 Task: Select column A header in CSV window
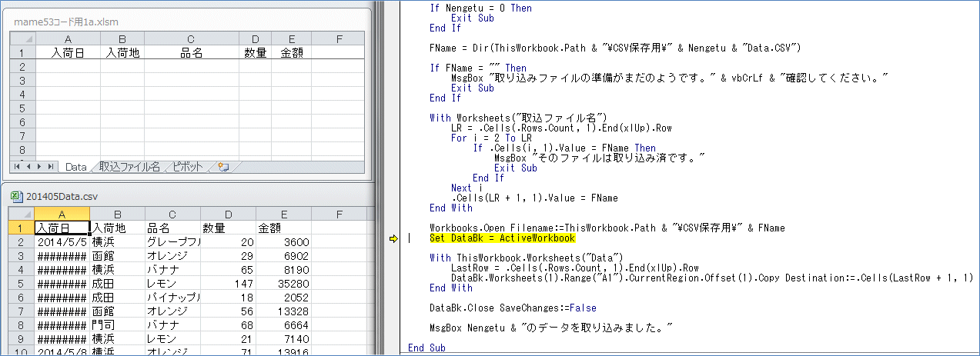coord(62,213)
